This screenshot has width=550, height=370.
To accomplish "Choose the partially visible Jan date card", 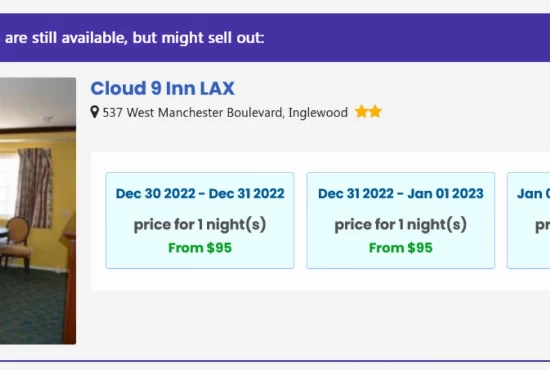I will click(529, 220).
